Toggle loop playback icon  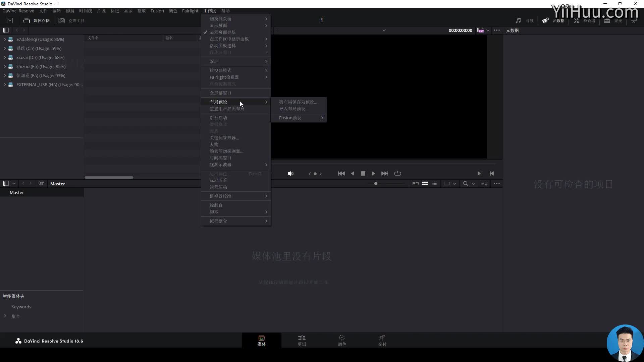click(397, 173)
